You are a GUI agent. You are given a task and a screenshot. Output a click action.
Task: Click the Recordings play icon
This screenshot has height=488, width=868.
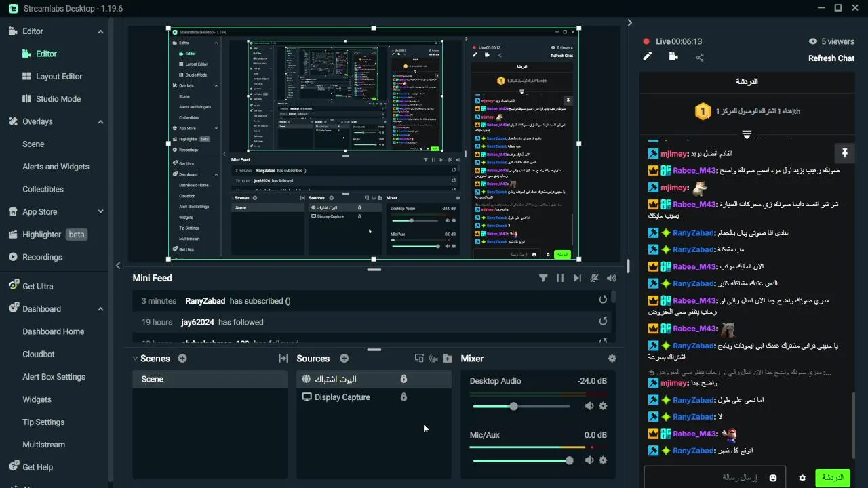click(13, 257)
